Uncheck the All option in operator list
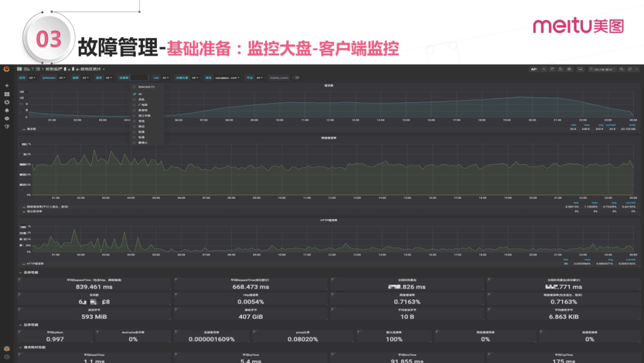The width and height of the screenshot is (644, 363). [134, 94]
